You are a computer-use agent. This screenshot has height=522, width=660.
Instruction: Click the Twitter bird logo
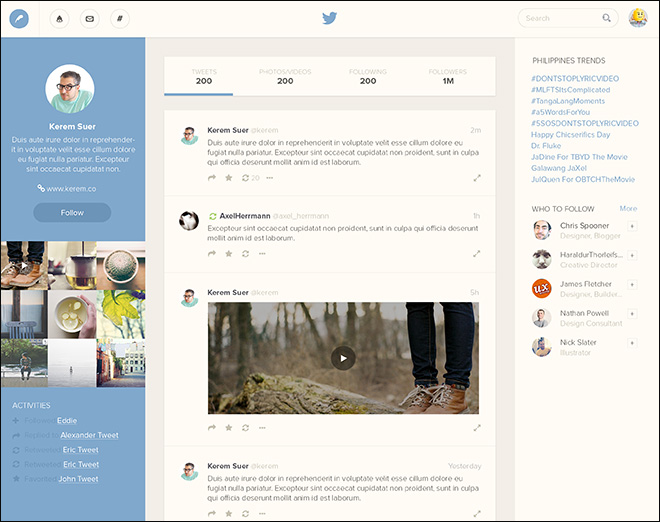(x=330, y=18)
